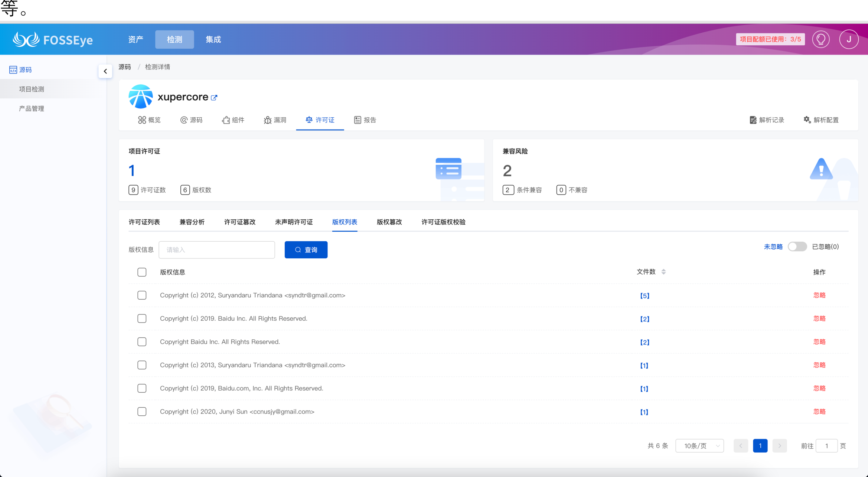Click the FOSSEye logo
Screen dimensions: 868x477
pos(53,39)
